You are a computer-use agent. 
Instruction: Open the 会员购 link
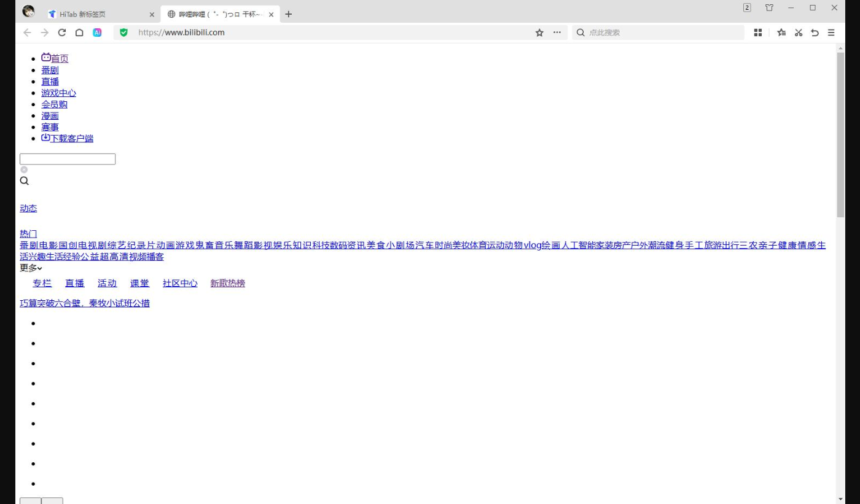(54, 104)
